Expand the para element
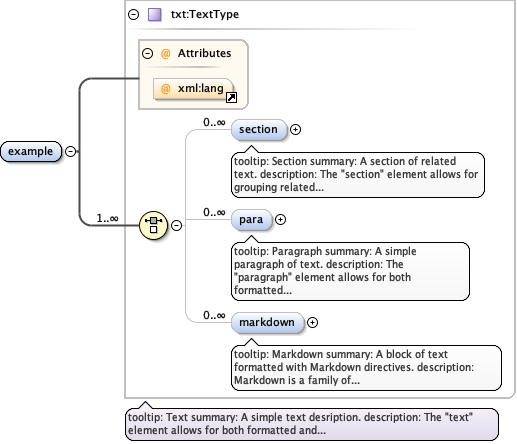 (x=280, y=219)
